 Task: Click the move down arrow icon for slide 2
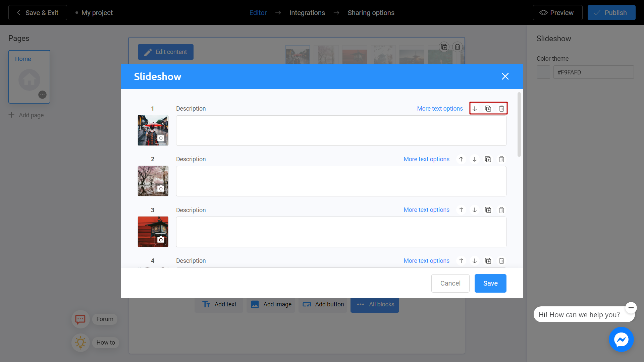(475, 159)
